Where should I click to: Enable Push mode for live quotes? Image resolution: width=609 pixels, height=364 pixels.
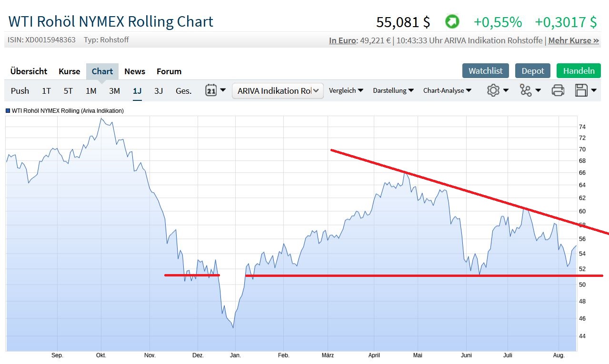click(20, 90)
